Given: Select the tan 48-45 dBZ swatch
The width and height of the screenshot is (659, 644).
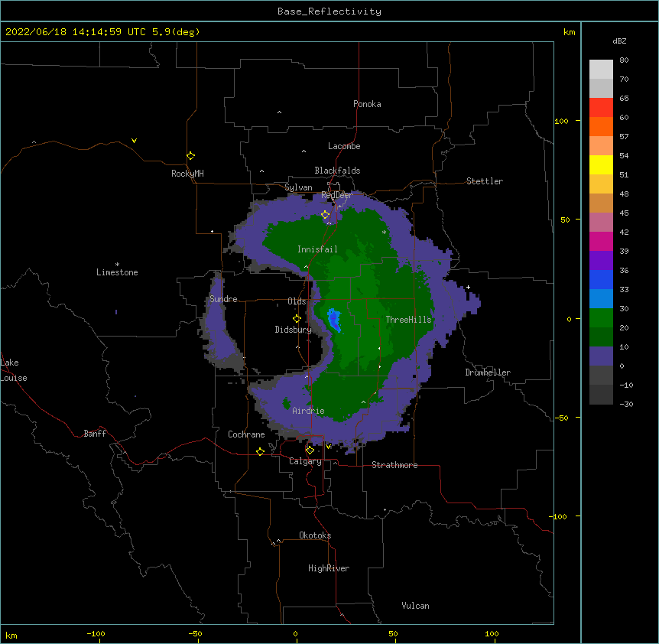Looking at the screenshot, I should [601, 203].
